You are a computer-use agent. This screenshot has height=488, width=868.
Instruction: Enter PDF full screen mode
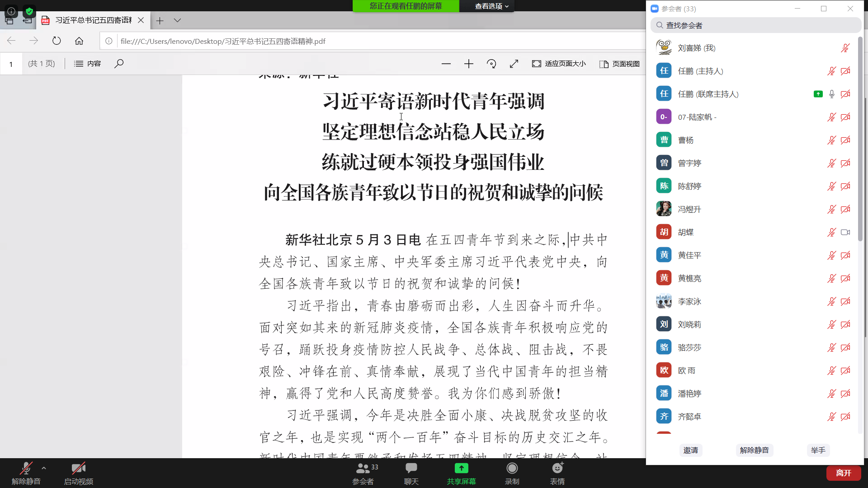tap(514, 64)
